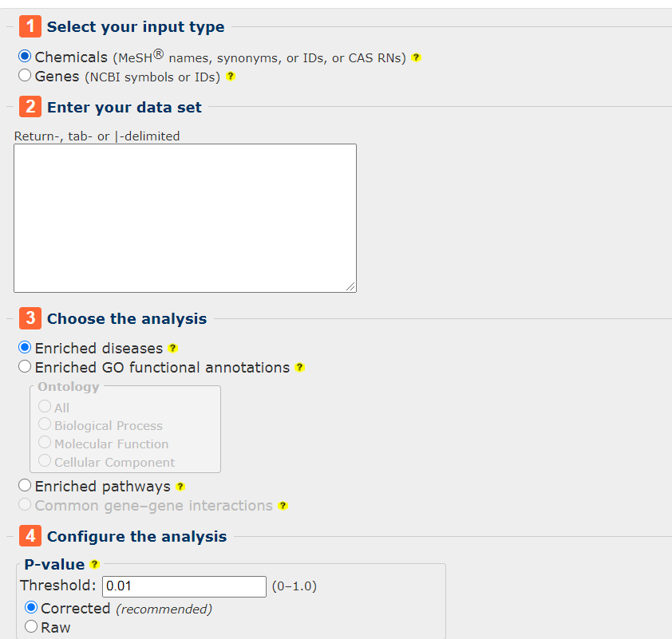Select Biological Process ontology option
Screen dimensions: 672x639
[45, 424]
